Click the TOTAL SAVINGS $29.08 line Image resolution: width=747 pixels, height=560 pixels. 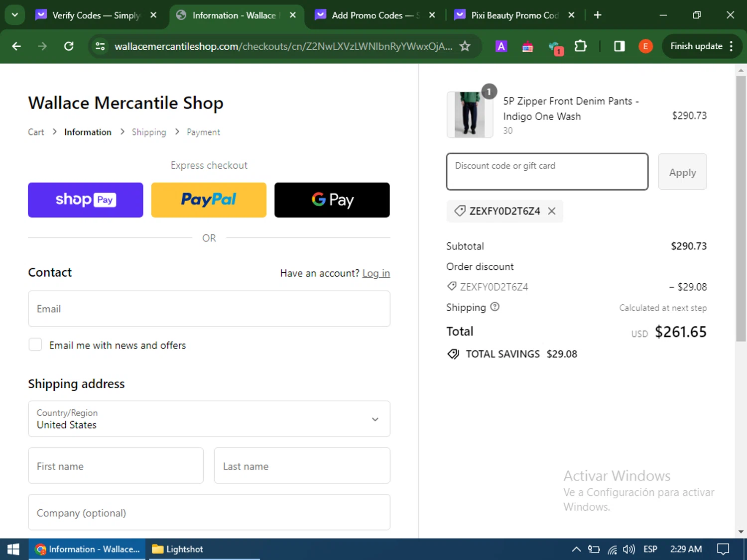pos(512,354)
